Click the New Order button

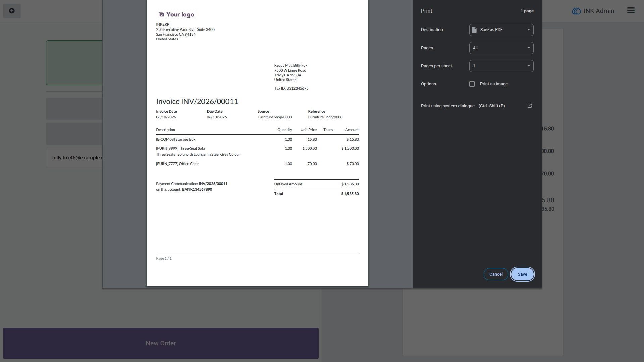(161, 343)
